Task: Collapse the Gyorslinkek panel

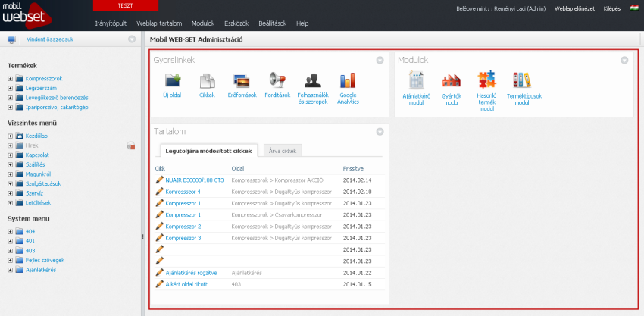Action: point(380,60)
